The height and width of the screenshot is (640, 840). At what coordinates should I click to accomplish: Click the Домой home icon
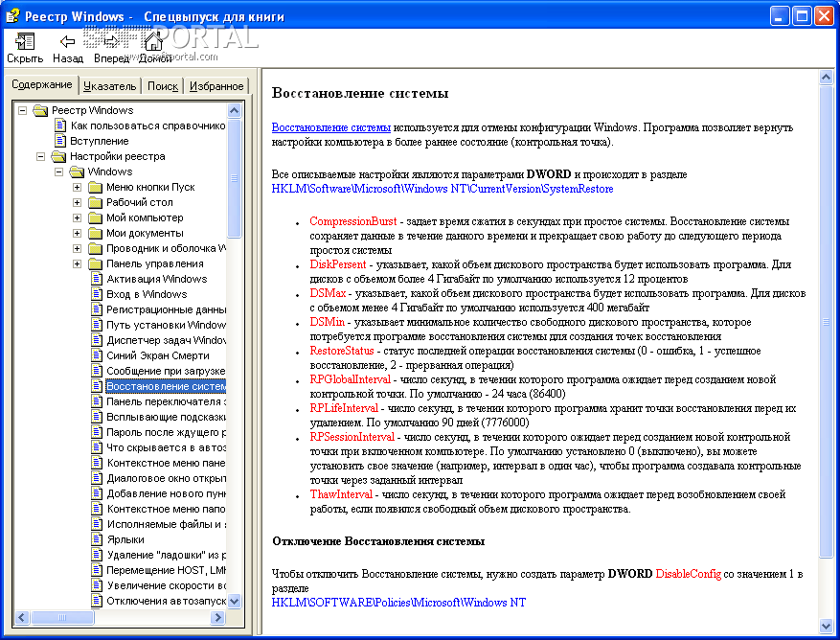154,41
